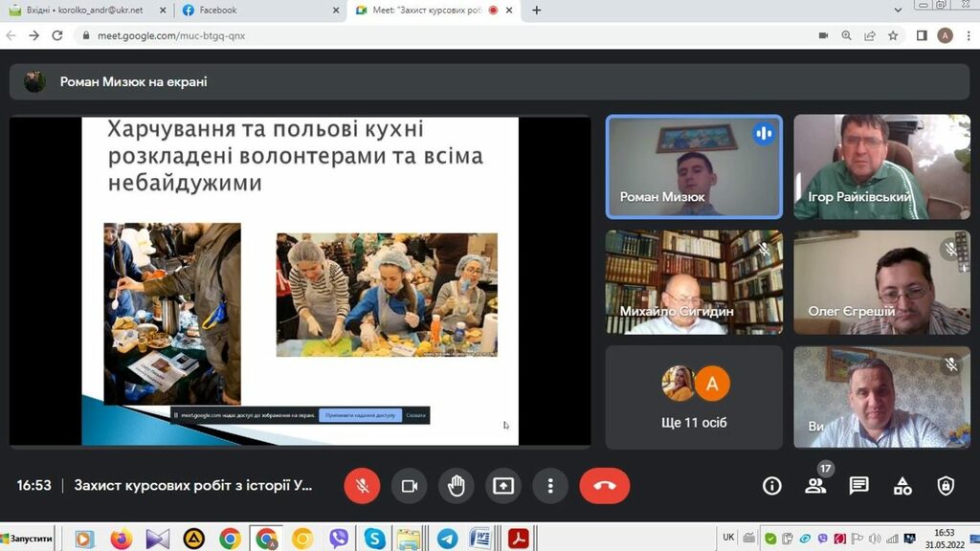Raise hand in the meeting
Screen dimensions: 980x551
point(457,486)
